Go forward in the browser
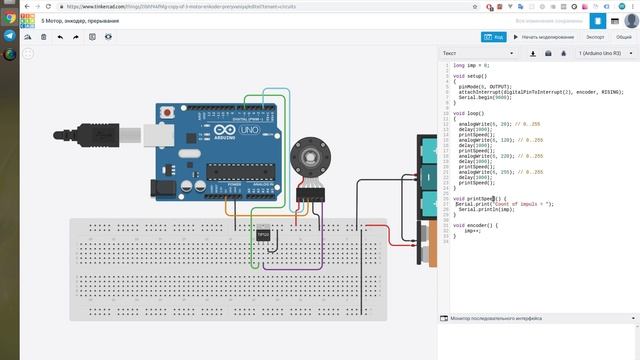640x360 pixels. (x=38, y=7)
